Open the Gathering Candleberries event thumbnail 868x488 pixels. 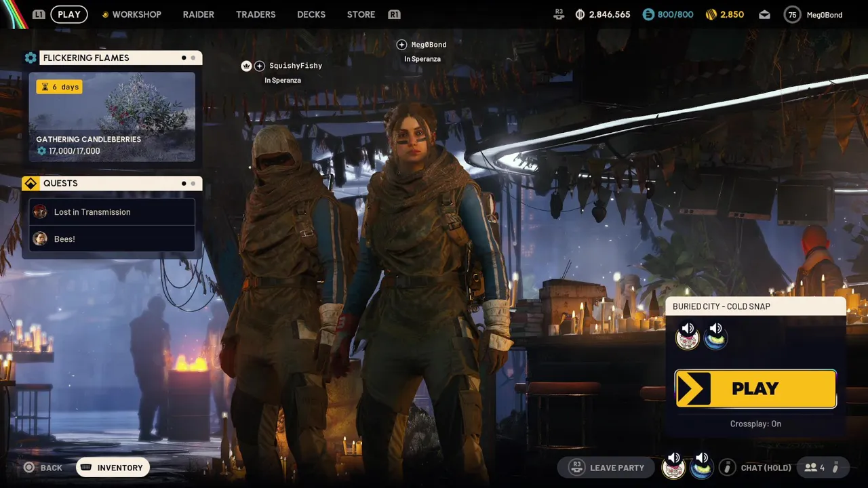point(112,117)
